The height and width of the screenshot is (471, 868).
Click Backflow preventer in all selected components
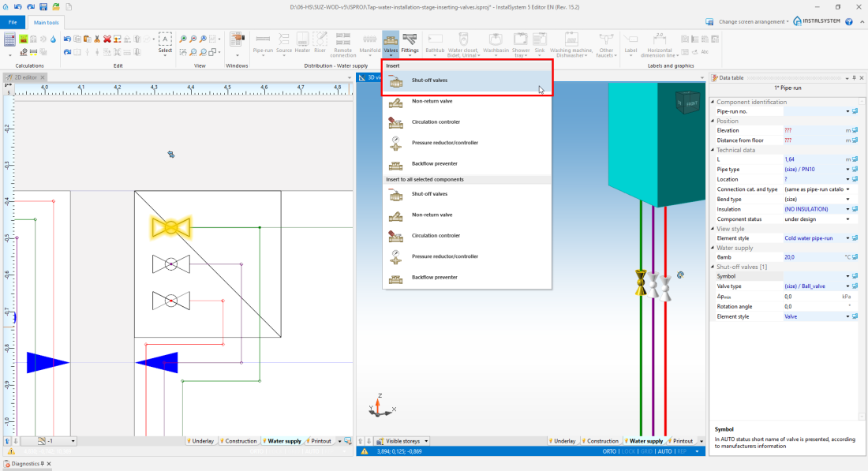[434, 278]
